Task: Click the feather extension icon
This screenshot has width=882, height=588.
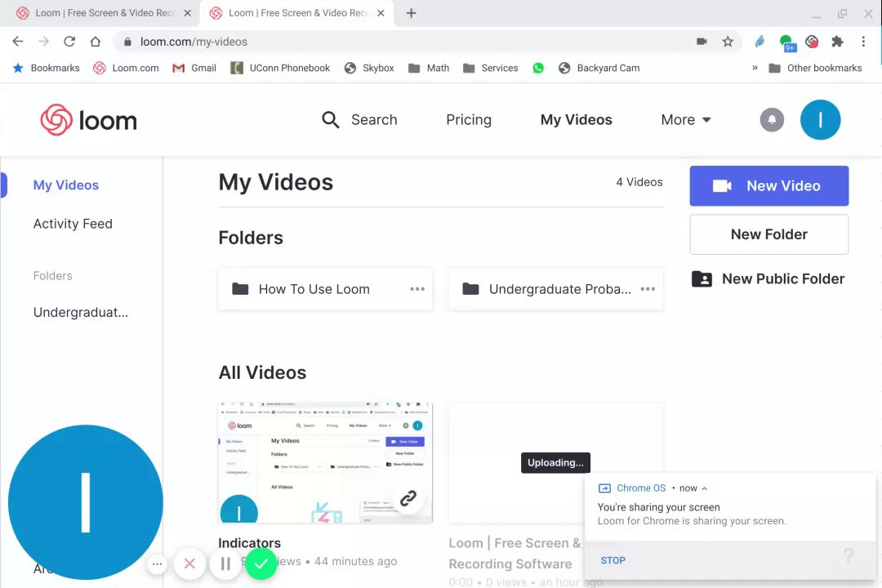Action: (x=760, y=42)
